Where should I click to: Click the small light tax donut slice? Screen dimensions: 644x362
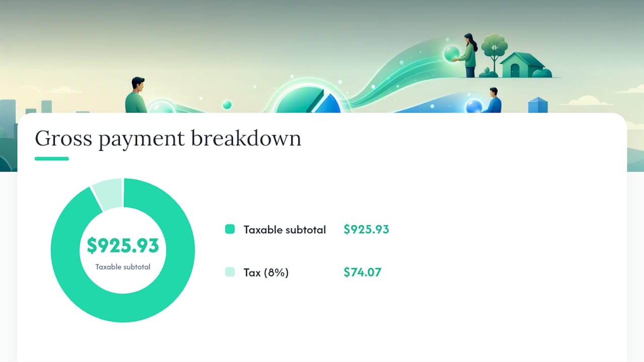[x=108, y=194]
